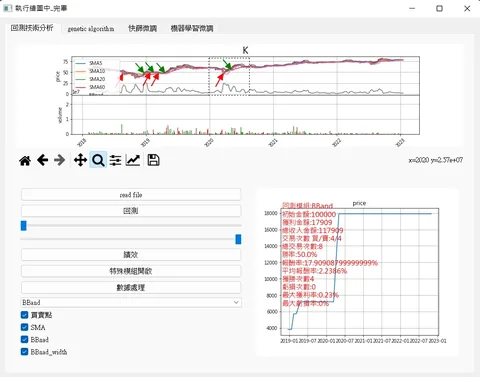Switch to the 回測技術分析 tab
This screenshot has width=480, height=377.
[x=32, y=28]
